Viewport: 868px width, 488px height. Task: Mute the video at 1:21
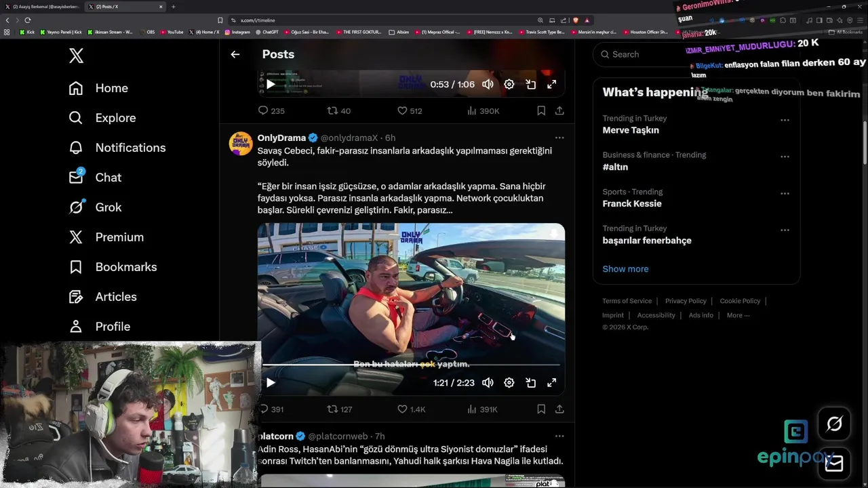[x=488, y=383]
